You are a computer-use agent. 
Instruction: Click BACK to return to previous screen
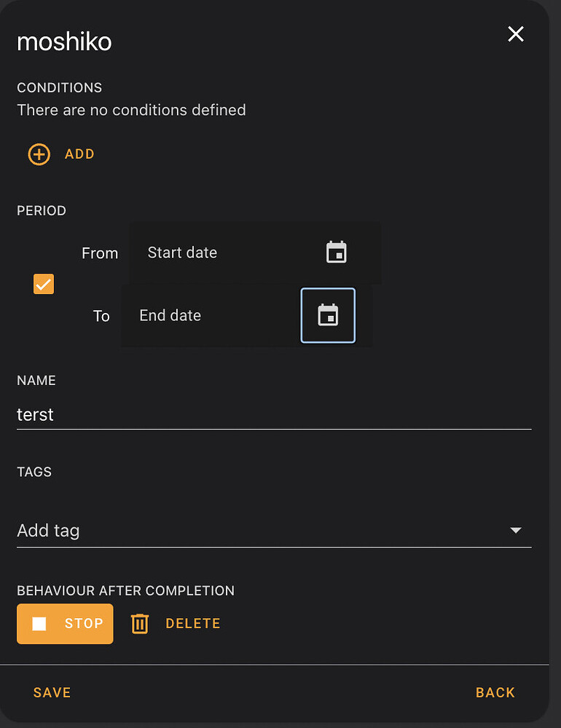[x=495, y=692]
